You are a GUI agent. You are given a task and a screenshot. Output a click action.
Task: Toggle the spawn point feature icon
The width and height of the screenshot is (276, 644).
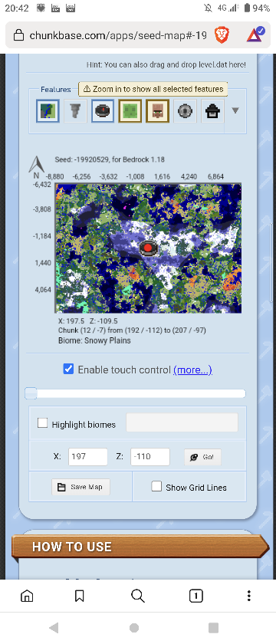coord(103,110)
